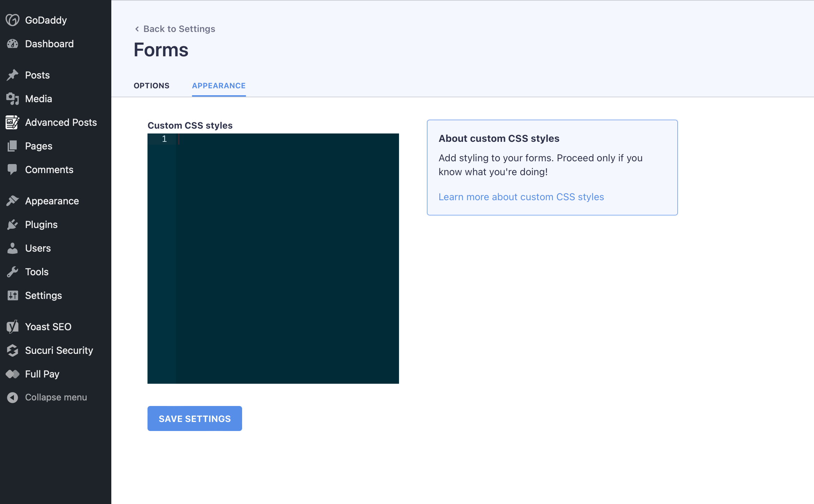The image size is (814, 504).
Task: Select the Appearance tab
Action: (219, 86)
